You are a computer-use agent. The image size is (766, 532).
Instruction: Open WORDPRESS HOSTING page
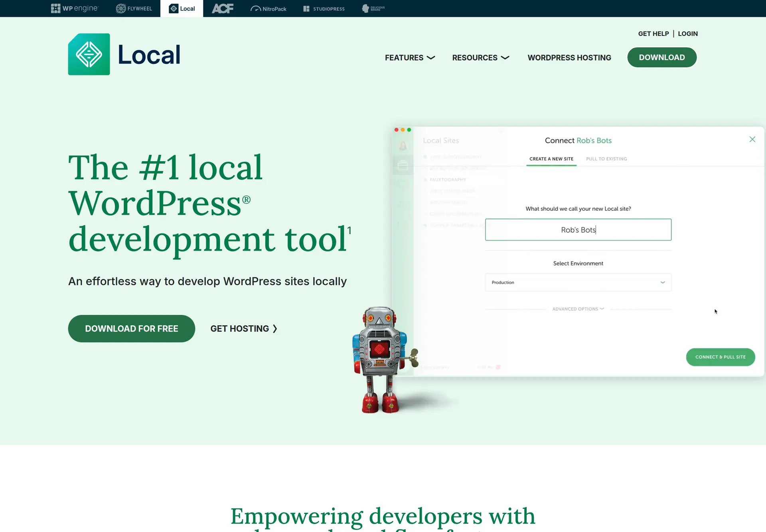point(569,57)
